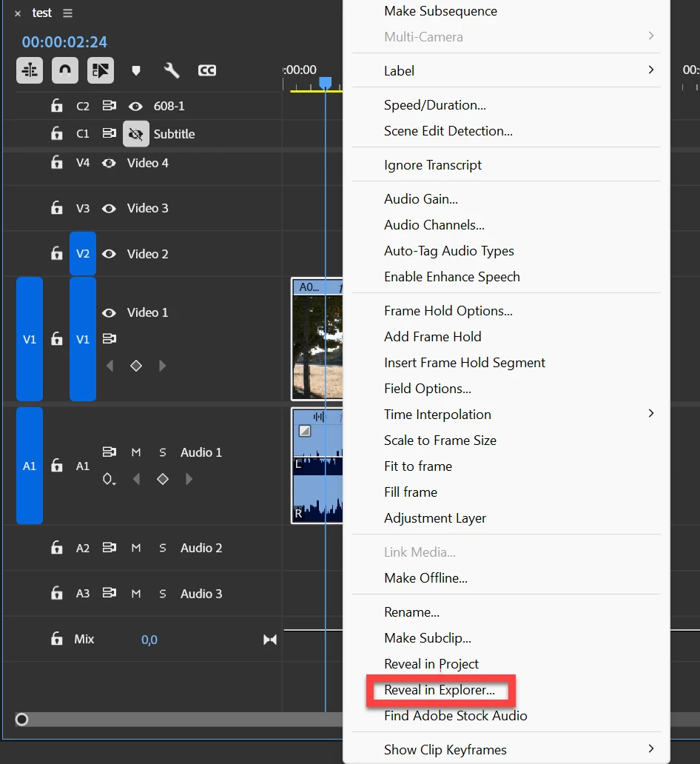Image resolution: width=700 pixels, height=764 pixels.
Task: Toggle sync lock on Audio 2
Action: 109,548
